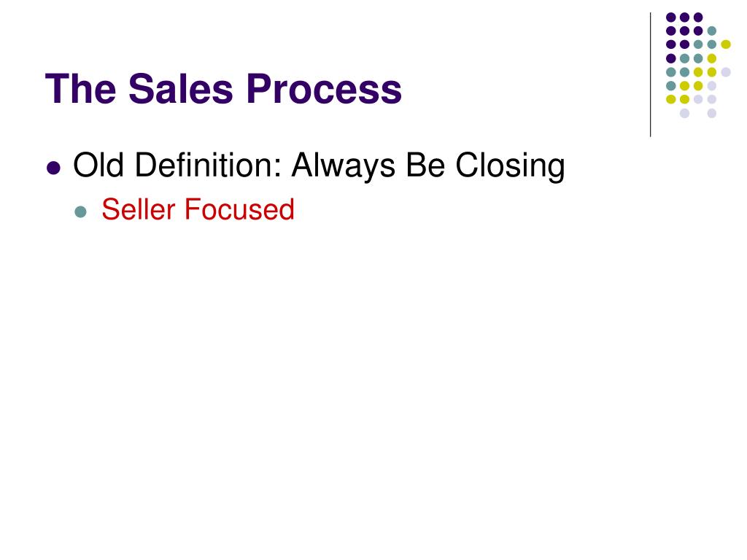Image resolution: width=747 pixels, height=560 pixels.
Task: Click the first purple dot in the top row of the grid
Action: click(x=671, y=17)
